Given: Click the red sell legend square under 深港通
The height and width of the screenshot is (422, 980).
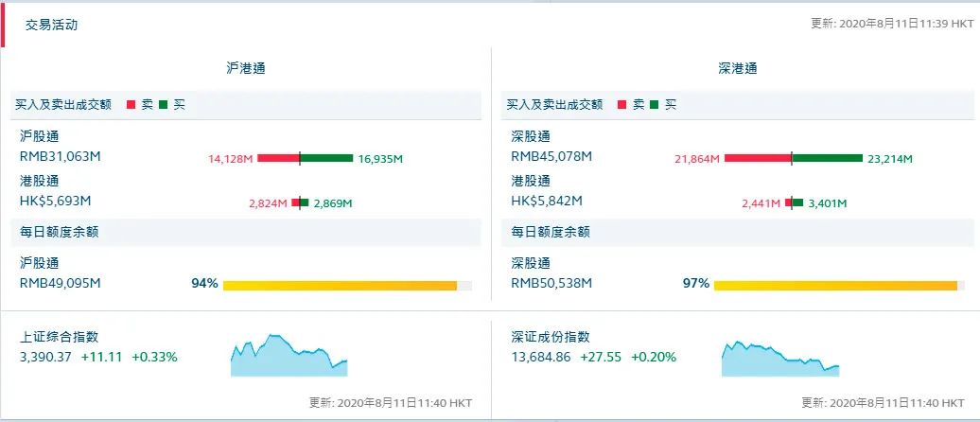Looking at the screenshot, I should pyautogui.click(x=621, y=105).
